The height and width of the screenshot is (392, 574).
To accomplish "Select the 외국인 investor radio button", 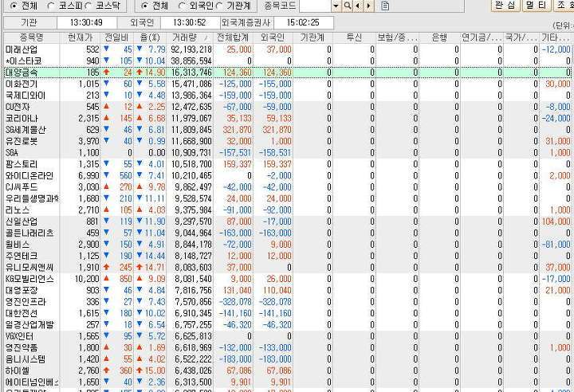I will click(182, 6).
